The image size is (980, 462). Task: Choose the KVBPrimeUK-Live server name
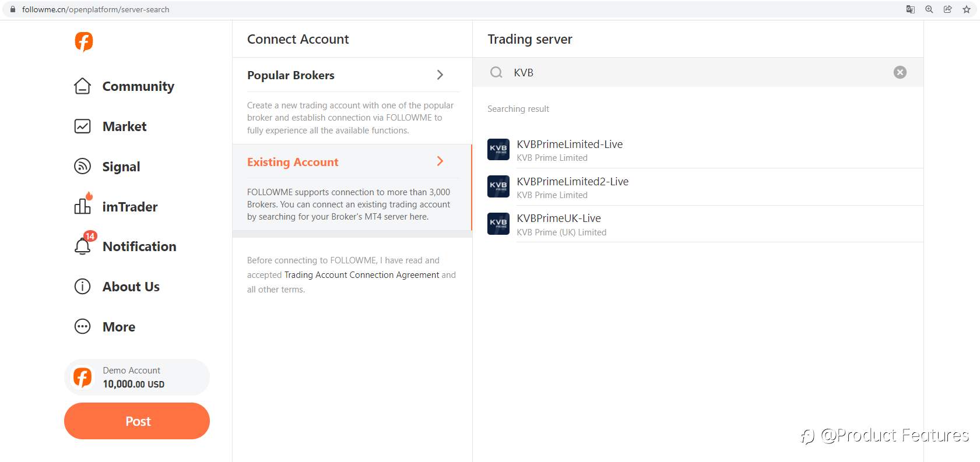pyautogui.click(x=559, y=218)
